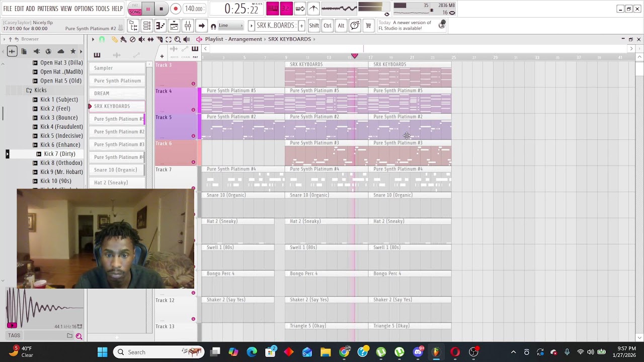The height and width of the screenshot is (362, 644).
Task: Mute Track 5 with its toggle dot
Action: 193,136
